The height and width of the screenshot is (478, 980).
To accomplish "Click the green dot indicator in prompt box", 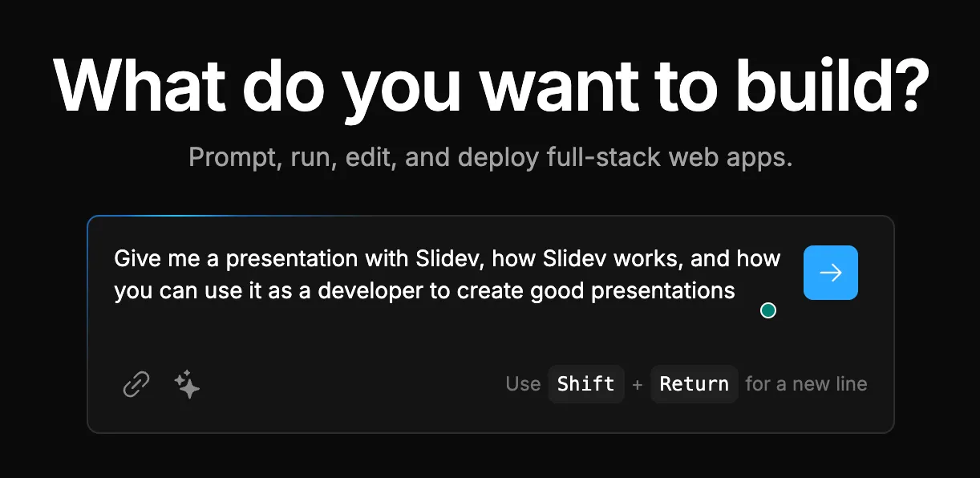I will click(x=767, y=310).
